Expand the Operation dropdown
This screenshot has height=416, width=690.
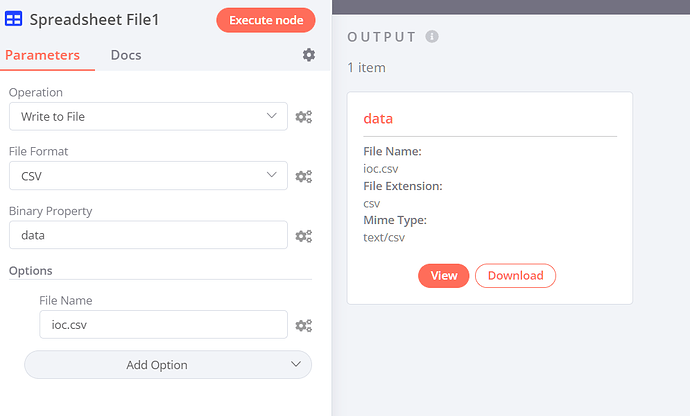point(148,116)
